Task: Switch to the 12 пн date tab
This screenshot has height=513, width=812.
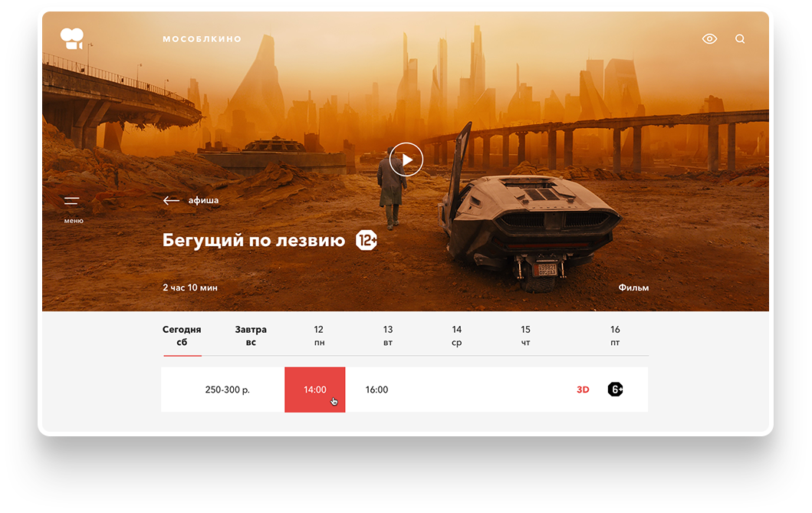Action: tap(319, 336)
